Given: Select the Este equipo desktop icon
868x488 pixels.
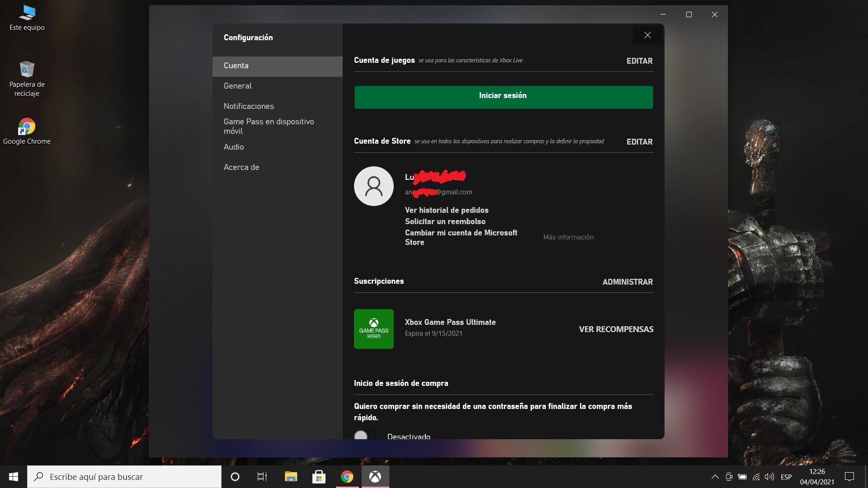Looking at the screenshot, I should click(27, 18).
